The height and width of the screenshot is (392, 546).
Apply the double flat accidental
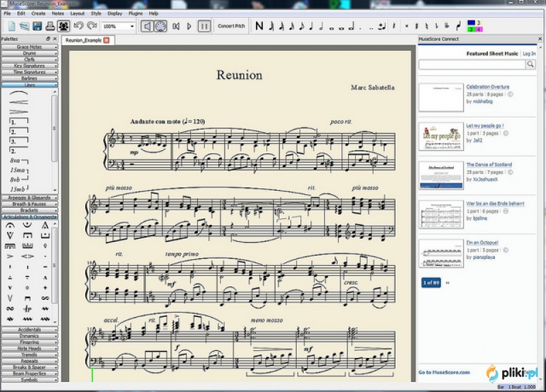pyautogui.click(x=447, y=26)
